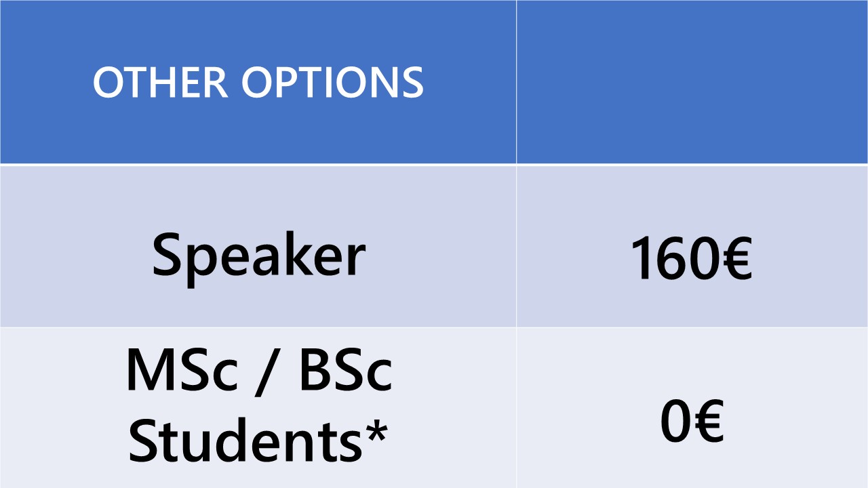Select the empty blue header cell

(692, 82)
